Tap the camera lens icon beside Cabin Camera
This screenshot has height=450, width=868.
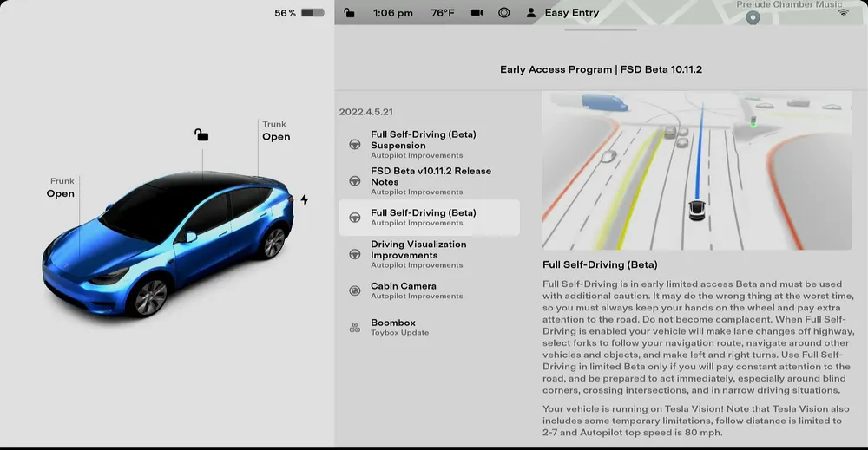[x=355, y=290]
